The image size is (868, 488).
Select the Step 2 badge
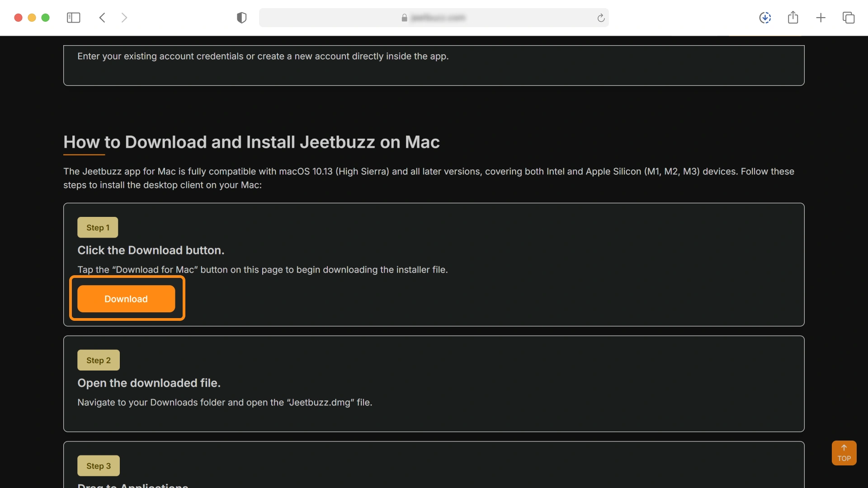coord(99,360)
